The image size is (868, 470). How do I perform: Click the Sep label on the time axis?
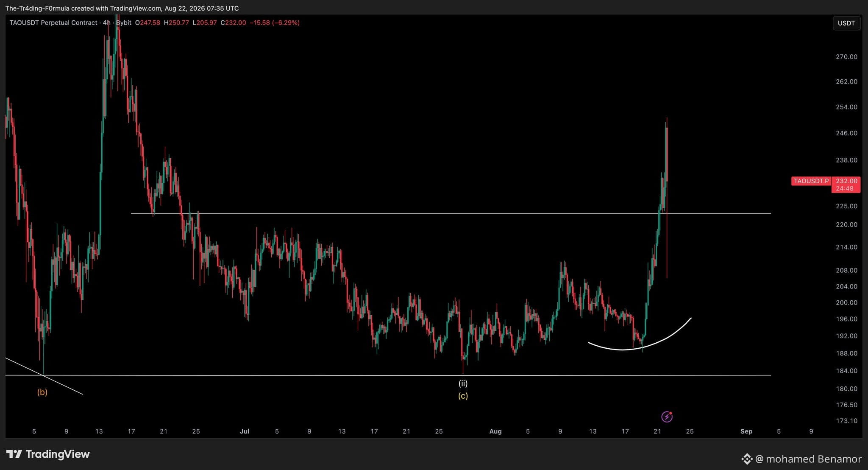click(746, 431)
